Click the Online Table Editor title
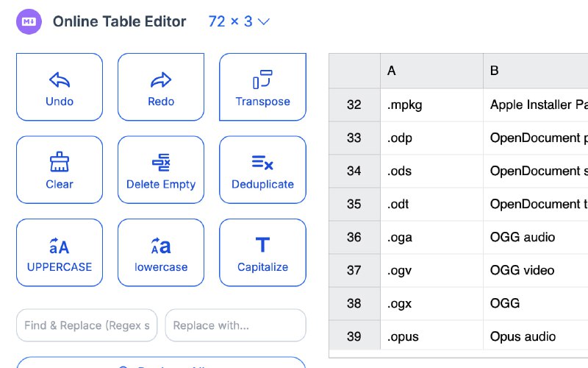The height and width of the screenshot is (368, 588). [120, 22]
